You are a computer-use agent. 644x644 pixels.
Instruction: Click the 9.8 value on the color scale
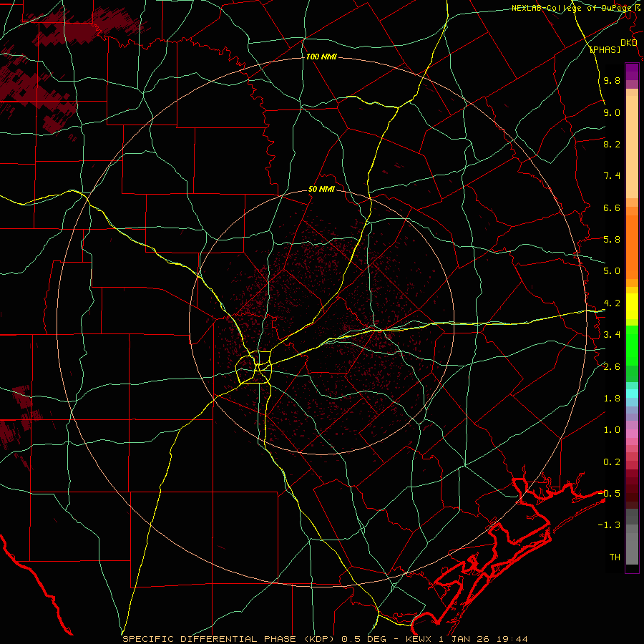pos(612,81)
